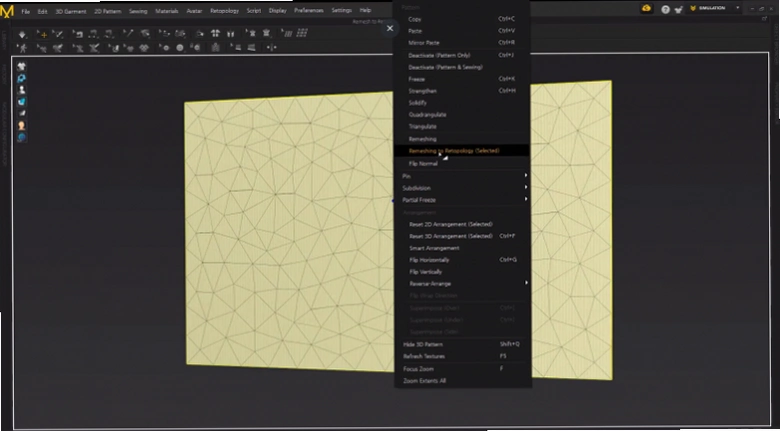The image size is (780, 431).
Task: Open the Retopology menu
Action: point(224,11)
